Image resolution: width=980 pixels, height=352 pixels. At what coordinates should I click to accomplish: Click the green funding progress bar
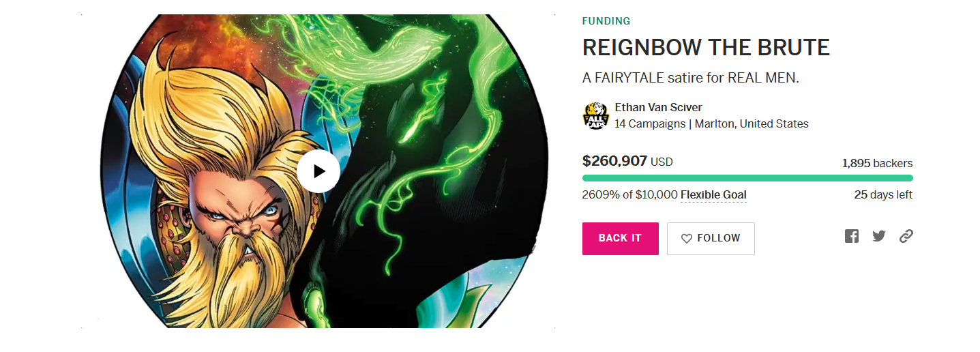(747, 178)
